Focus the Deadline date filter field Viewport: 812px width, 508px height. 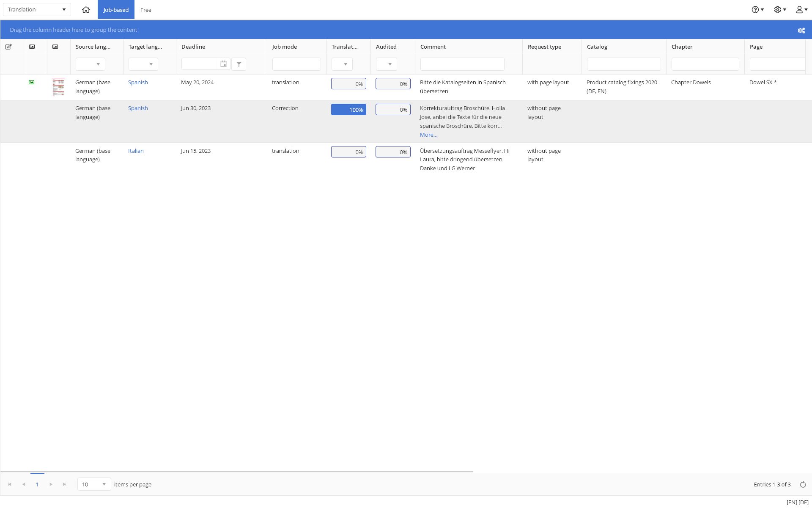point(200,64)
